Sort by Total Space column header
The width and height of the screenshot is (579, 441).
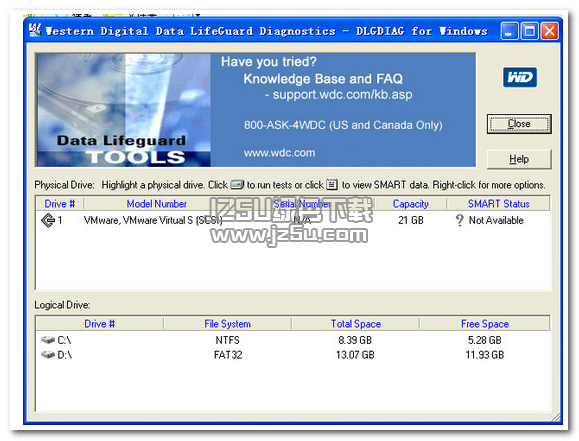tap(356, 324)
